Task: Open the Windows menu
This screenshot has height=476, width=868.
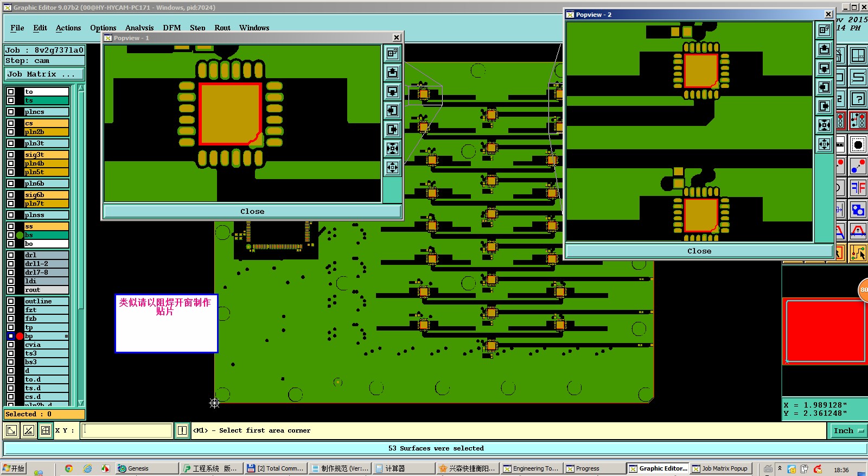Action: pos(254,28)
